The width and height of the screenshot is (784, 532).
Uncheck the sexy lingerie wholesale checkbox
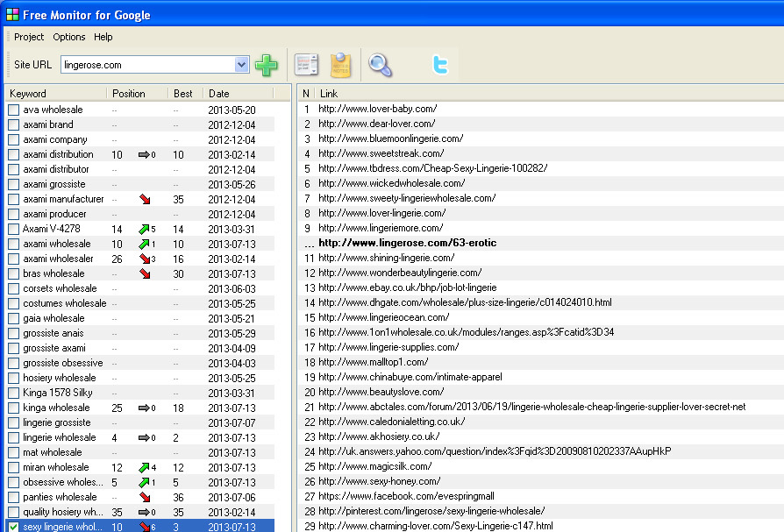[14, 527]
